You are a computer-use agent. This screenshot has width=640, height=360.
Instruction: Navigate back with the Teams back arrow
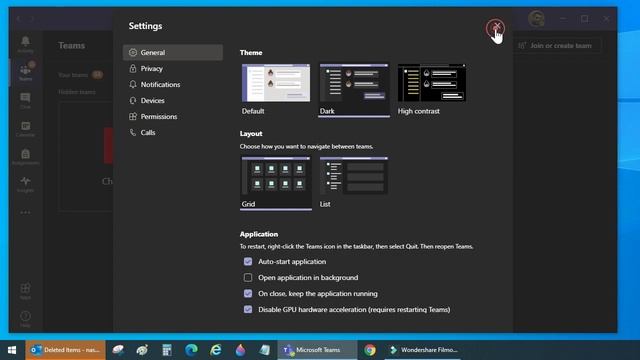click(x=19, y=19)
